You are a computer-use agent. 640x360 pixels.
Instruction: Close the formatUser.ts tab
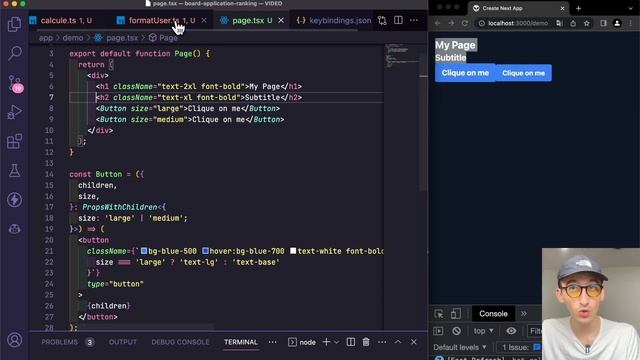204,20
